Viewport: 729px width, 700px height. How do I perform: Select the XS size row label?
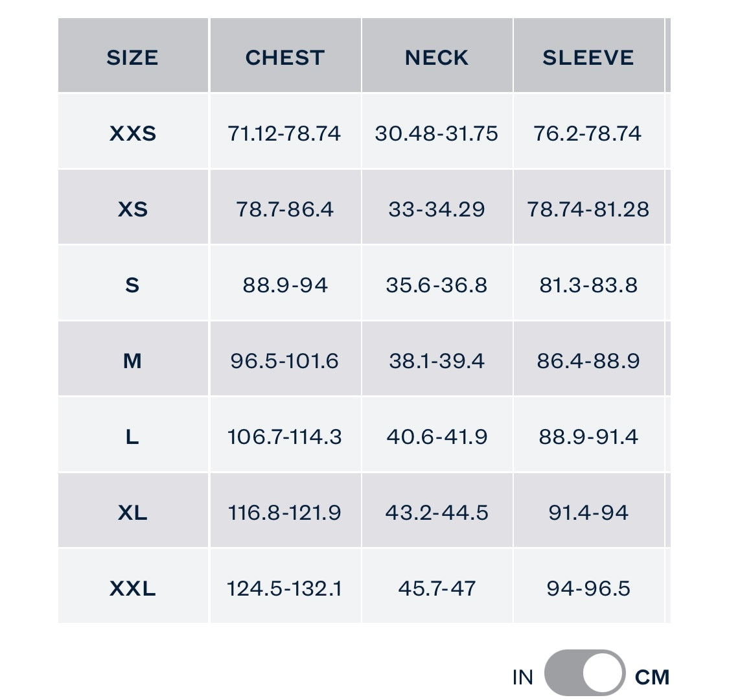132,209
